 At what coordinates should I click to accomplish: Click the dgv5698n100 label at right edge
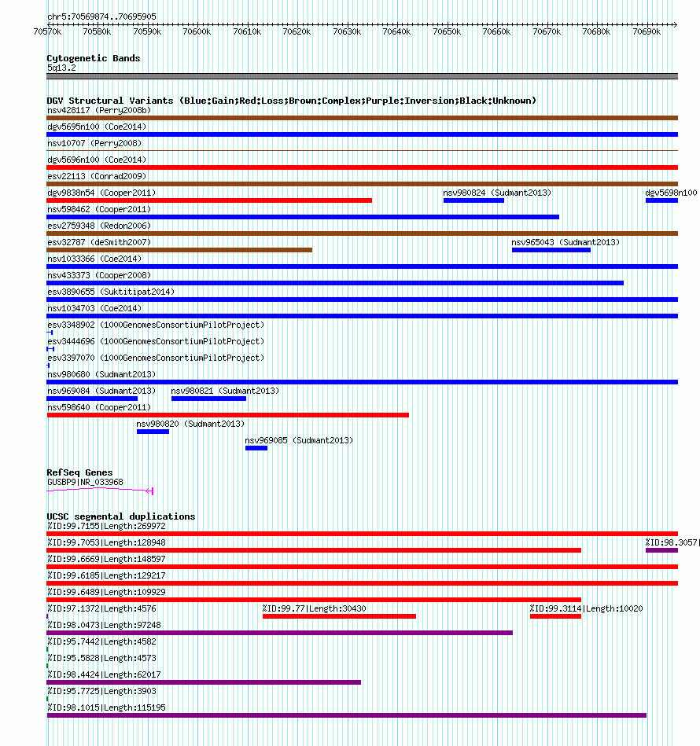671,193
